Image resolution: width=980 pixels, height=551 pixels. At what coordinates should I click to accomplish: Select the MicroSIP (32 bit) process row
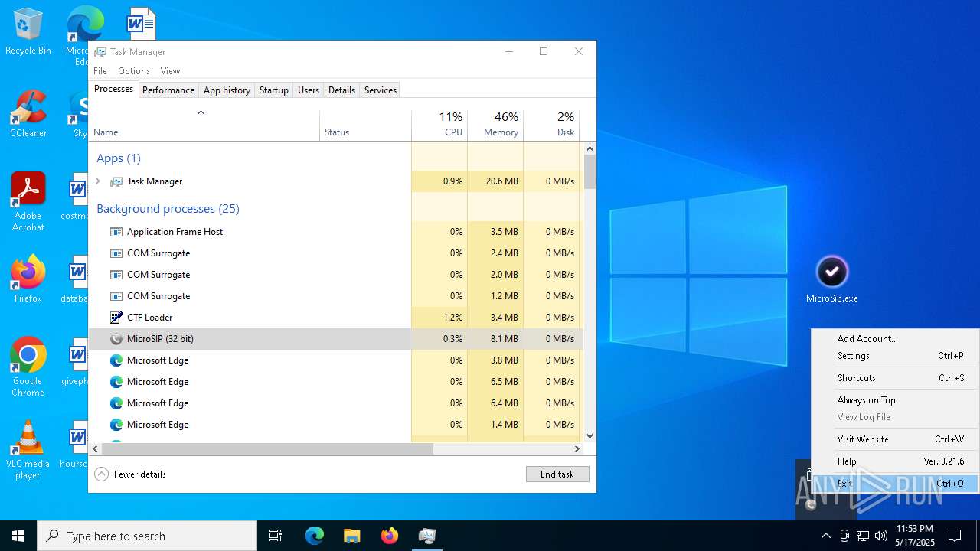coord(335,339)
